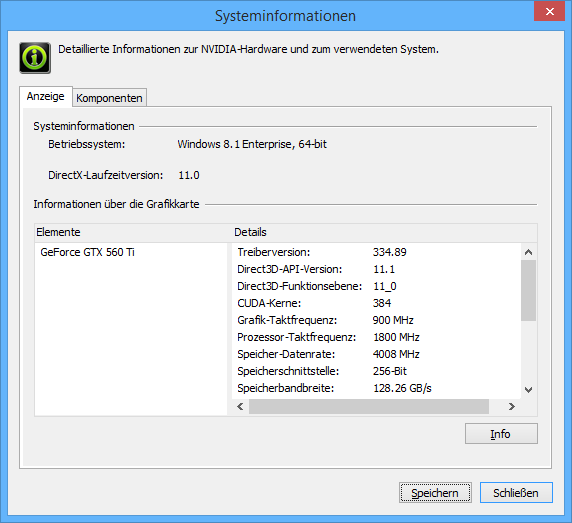Click the vertical scrollbar thumb in details
The width and height of the screenshot is (572, 523).
[x=528, y=290]
